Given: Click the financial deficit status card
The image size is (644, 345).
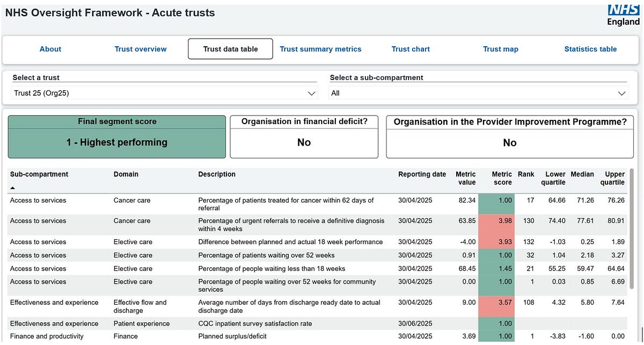Looking at the screenshot, I should tap(304, 136).
